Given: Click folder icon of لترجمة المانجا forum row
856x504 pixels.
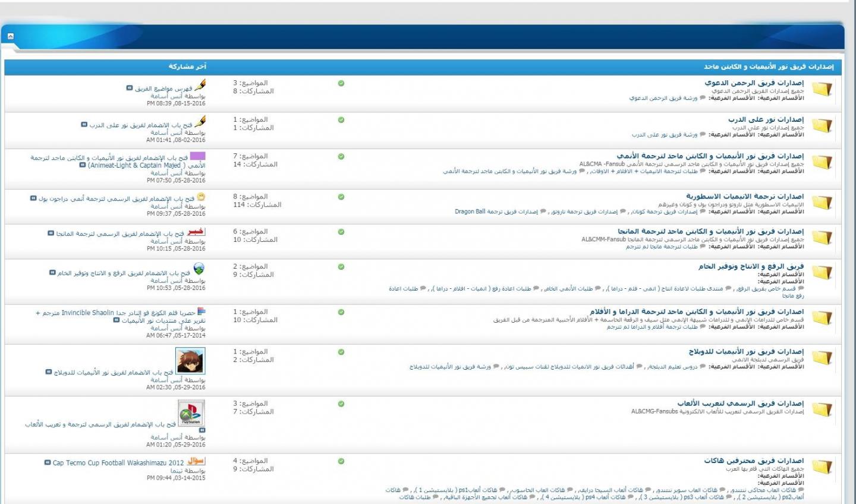Looking at the screenshot, I should (x=822, y=238).
